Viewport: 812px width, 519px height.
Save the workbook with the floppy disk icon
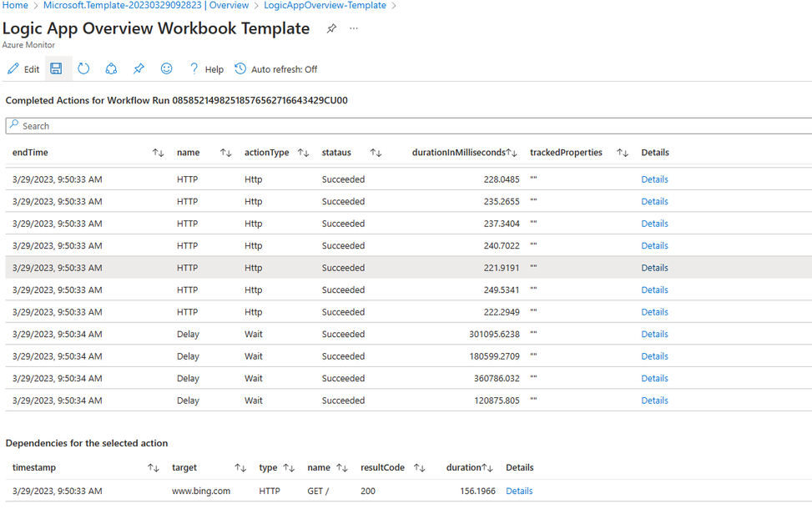(x=57, y=68)
